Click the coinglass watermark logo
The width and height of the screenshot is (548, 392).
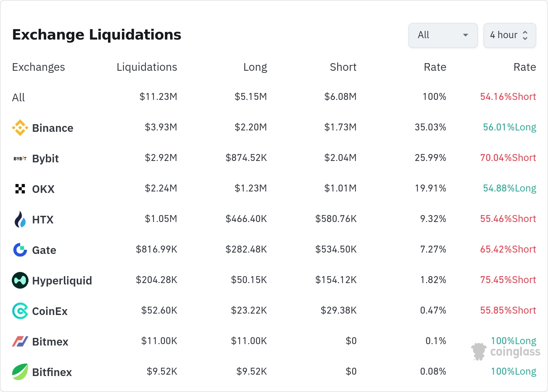(506, 352)
